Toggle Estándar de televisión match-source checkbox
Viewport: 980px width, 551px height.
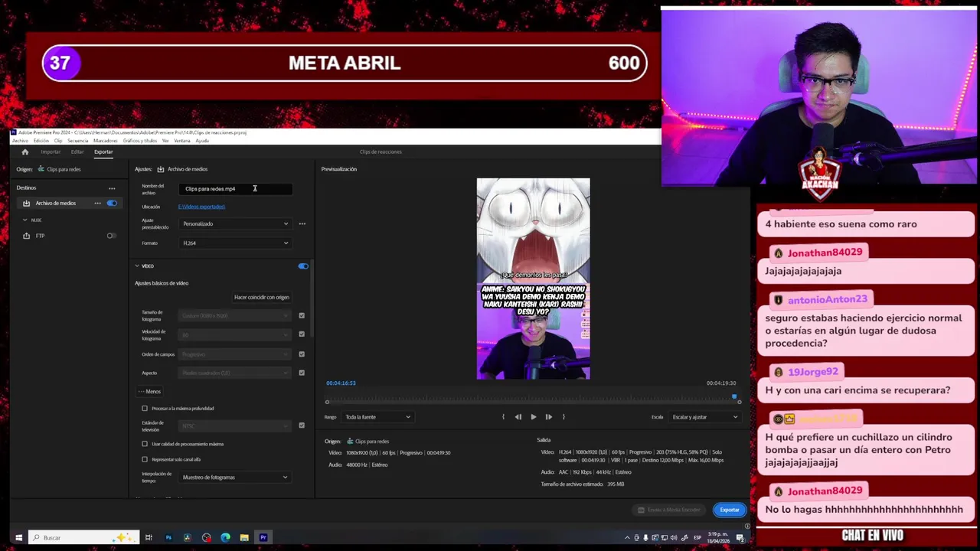pos(302,425)
